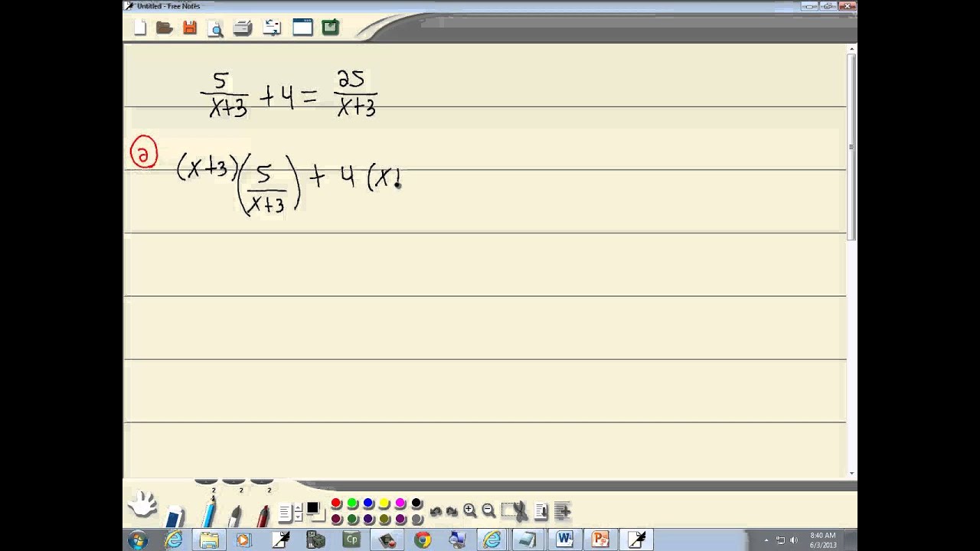Redo the last undone stroke

click(x=452, y=511)
